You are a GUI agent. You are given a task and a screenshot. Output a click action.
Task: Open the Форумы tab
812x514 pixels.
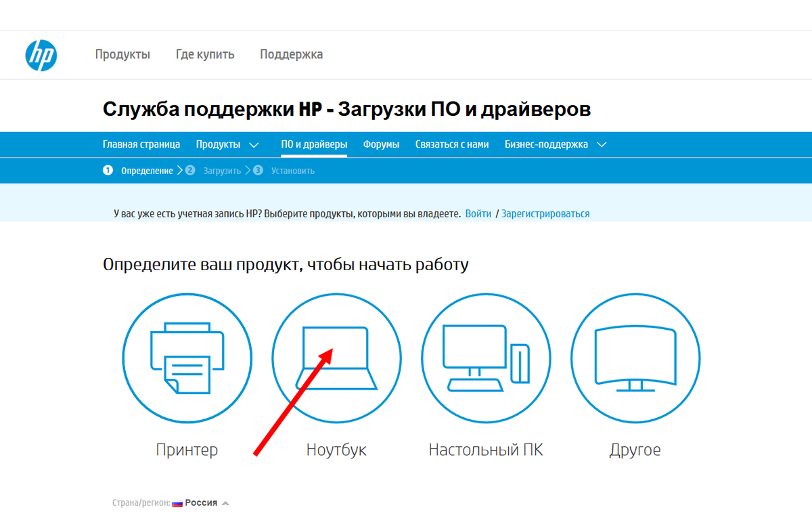pyautogui.click(x=381, y=144)
